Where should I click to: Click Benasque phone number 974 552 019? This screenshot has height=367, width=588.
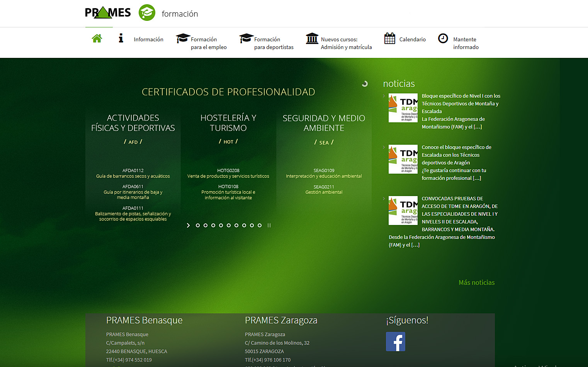(x=129, y=360)
